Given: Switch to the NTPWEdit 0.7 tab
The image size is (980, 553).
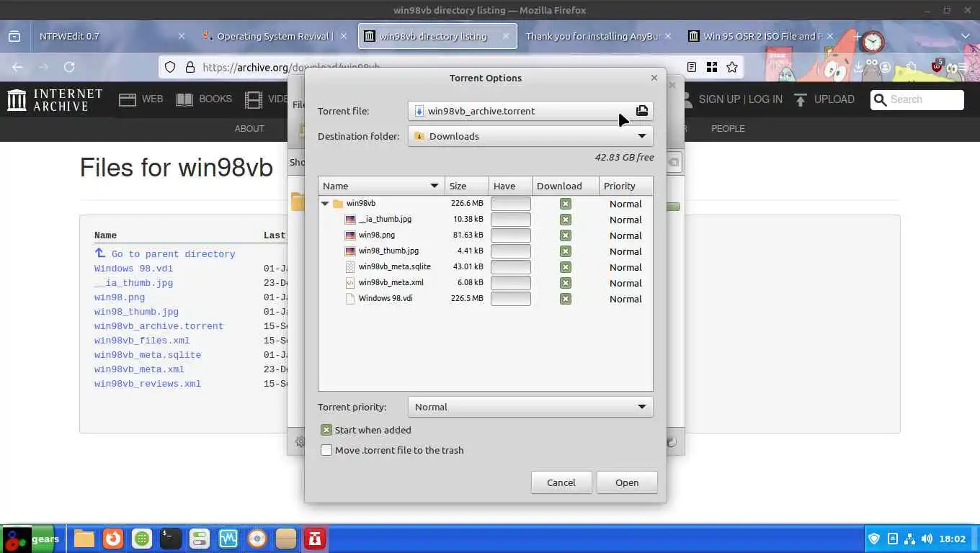Looking at the screenshot, I should (110, 36).
